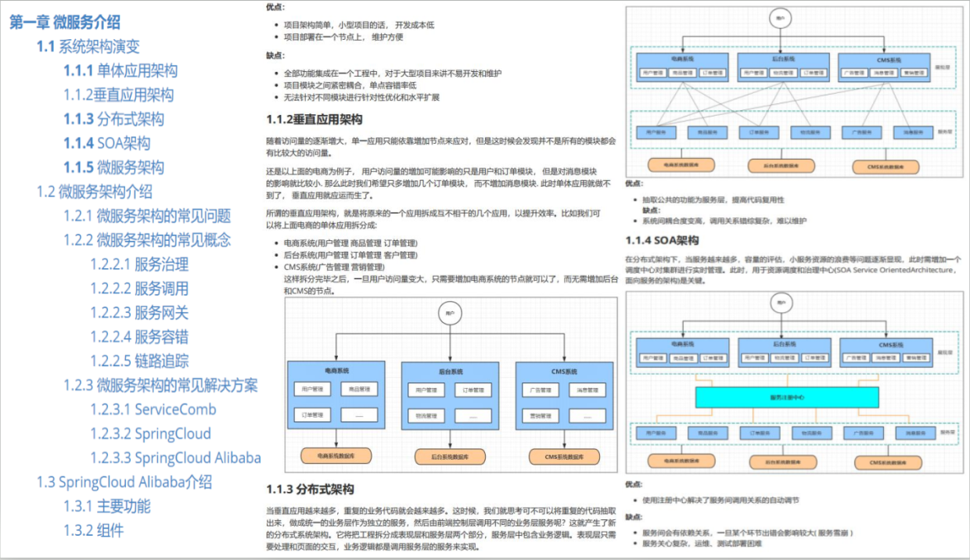Go to 1.2.3.1 ServiceComb
Screen dimensions: 970x560
pos(153,410)
